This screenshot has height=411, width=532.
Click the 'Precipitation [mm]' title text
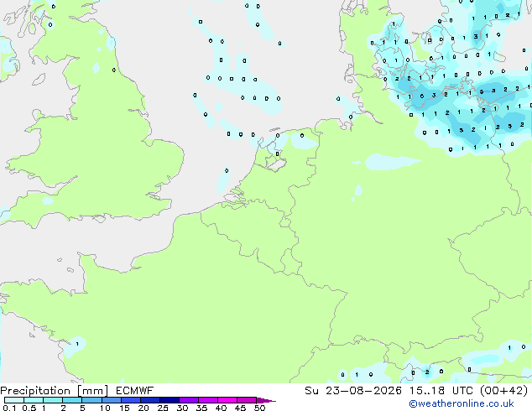click(54, 391)
